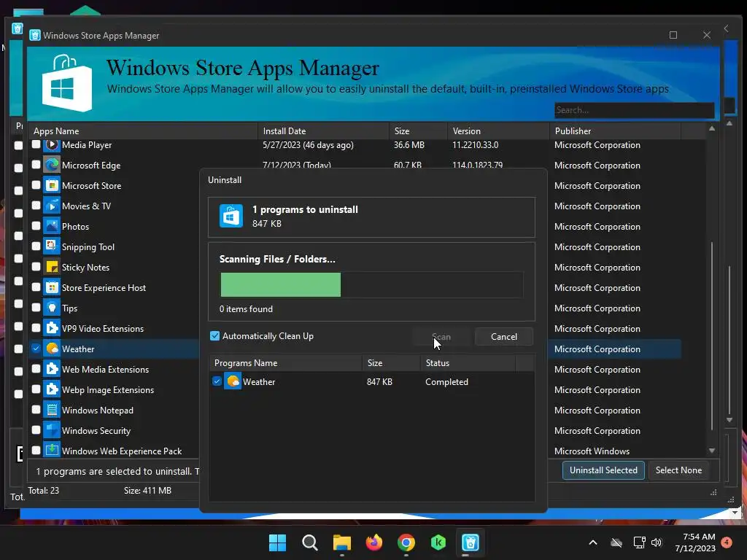
Task: Check the Windows Notepad checkbox
Action: (x=36, y=410)
